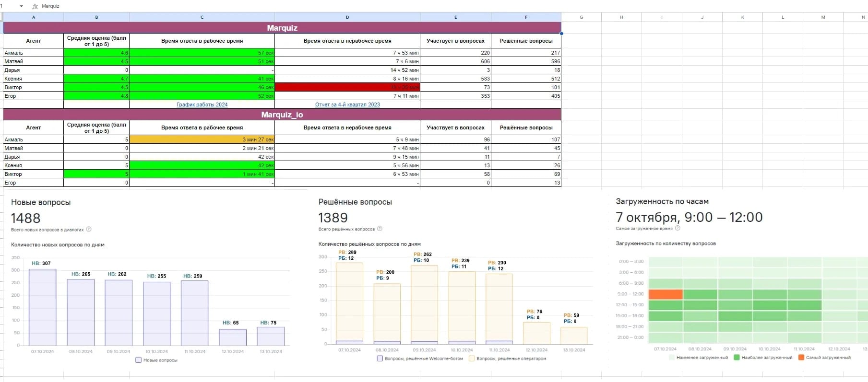Toggle 'Вопросы, решённые оператором' legend box
This screenshot has width=868, height=382.
[x=472, y=358]
